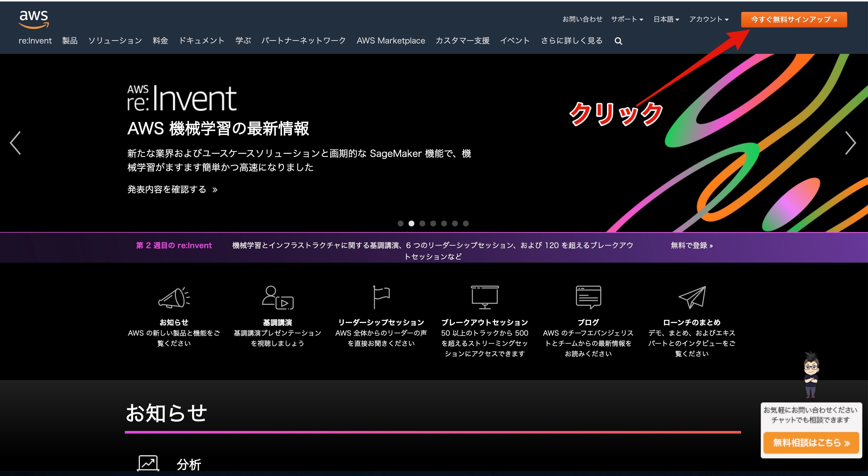The height and width of the screenshot is (476, 868).
Task: Open the 日本語 language dropdown
Action: (x=666, y=19)
